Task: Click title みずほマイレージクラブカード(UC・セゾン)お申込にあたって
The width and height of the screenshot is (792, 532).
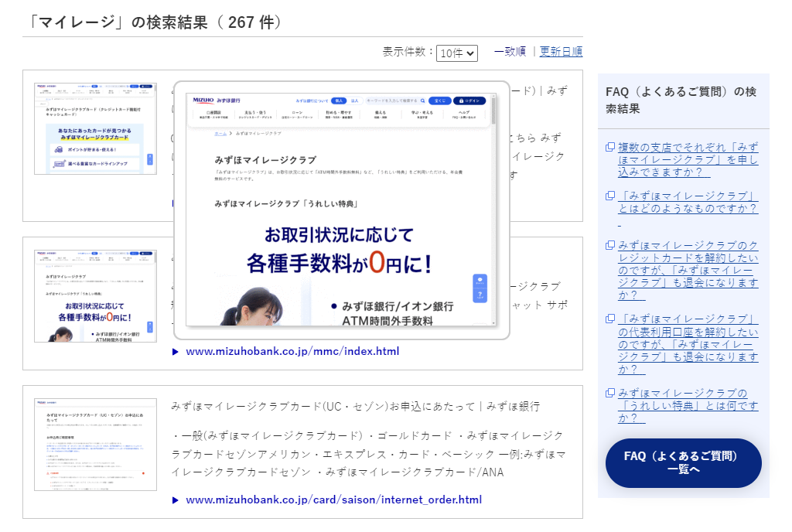Action: pyautogui.click(x=356, y=406)
